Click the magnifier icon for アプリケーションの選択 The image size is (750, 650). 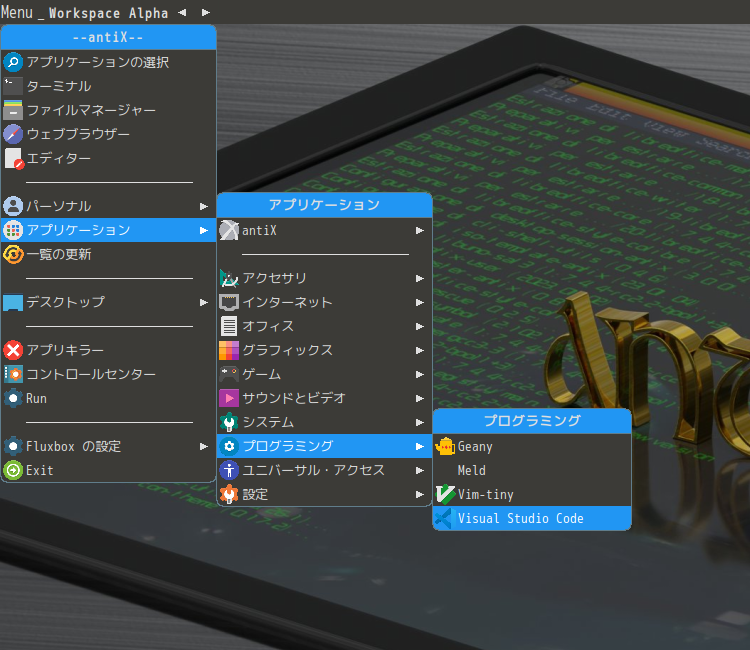(13, 62)
